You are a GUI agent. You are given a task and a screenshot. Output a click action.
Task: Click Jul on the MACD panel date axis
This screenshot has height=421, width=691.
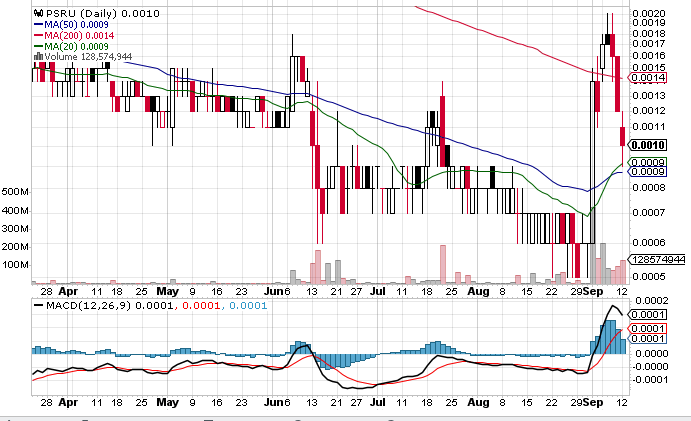click(x=378, y=402)
